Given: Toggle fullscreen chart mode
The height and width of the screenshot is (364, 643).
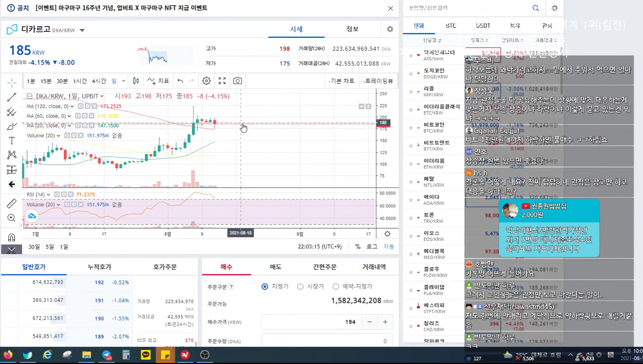Looking at the screenshot, I should pos(222,81).
